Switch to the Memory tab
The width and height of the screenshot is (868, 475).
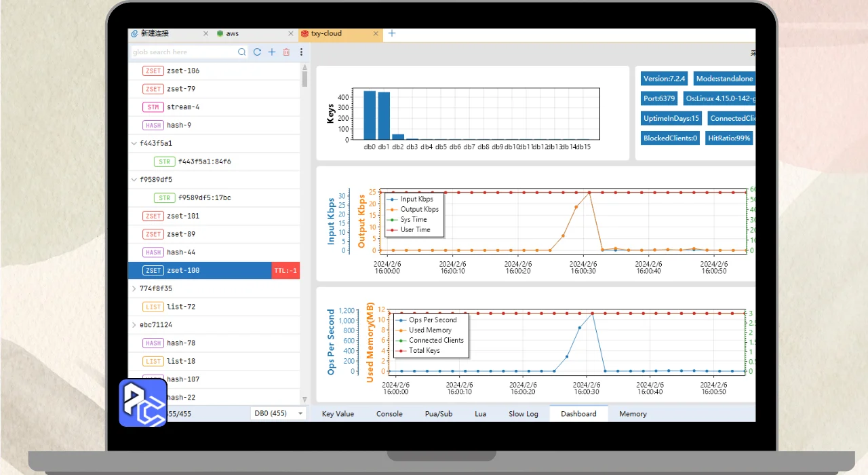point(633,414)
